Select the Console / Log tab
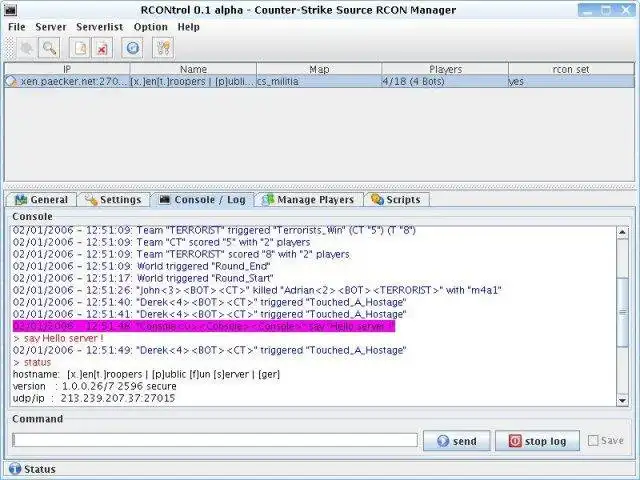The height and width of the screenshot is (480, 640). pos(202,200)
